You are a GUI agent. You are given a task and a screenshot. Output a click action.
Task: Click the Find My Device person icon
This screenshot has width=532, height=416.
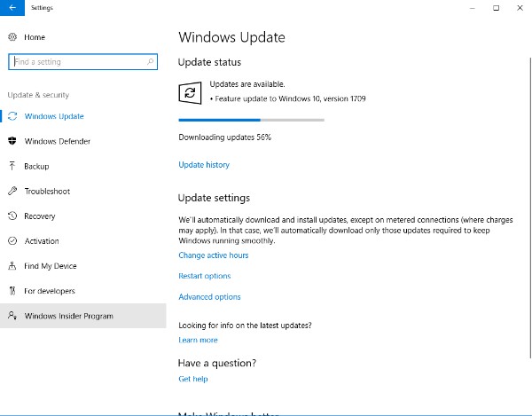pos(12,266)
